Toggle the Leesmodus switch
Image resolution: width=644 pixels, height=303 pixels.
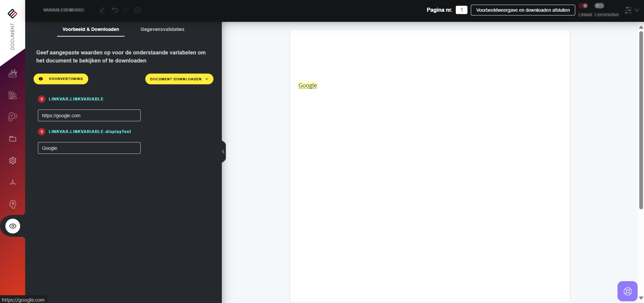click(599, 6)
